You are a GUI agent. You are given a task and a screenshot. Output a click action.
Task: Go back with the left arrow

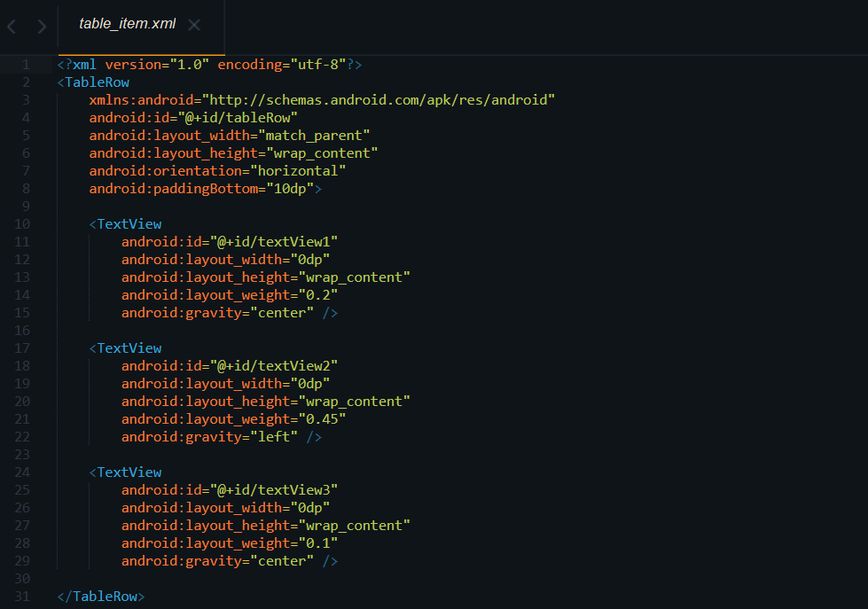click(x=12, y=26)
